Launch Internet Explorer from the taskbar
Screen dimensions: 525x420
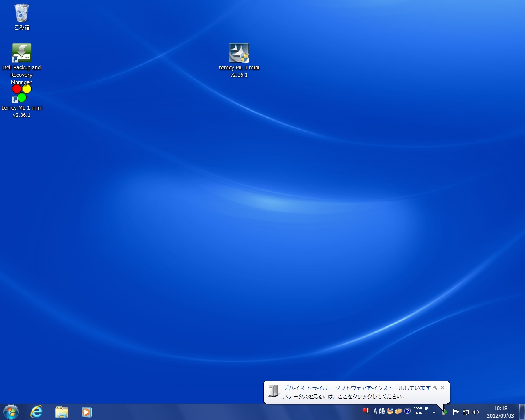(37, 412)
